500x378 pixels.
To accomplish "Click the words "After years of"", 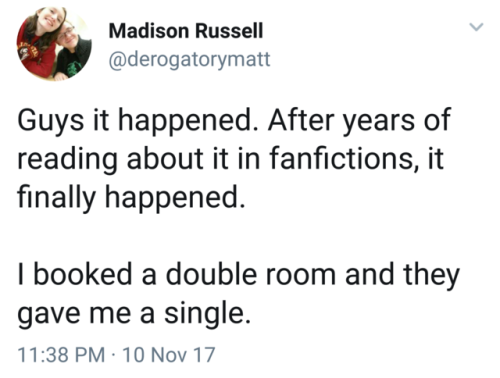I will pyautogui.click(x=359, y=120).
